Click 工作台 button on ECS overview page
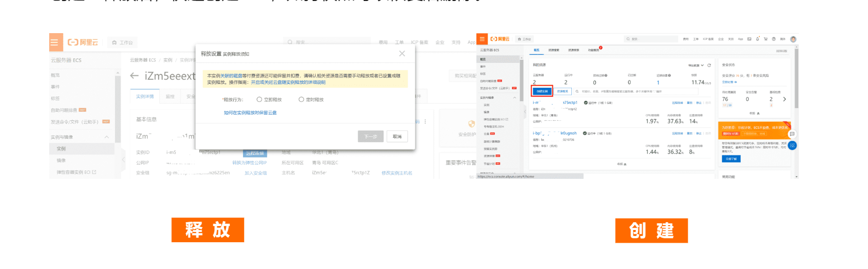Image resolution: width=868 pixels, height=269 pixels. (524, 39)
